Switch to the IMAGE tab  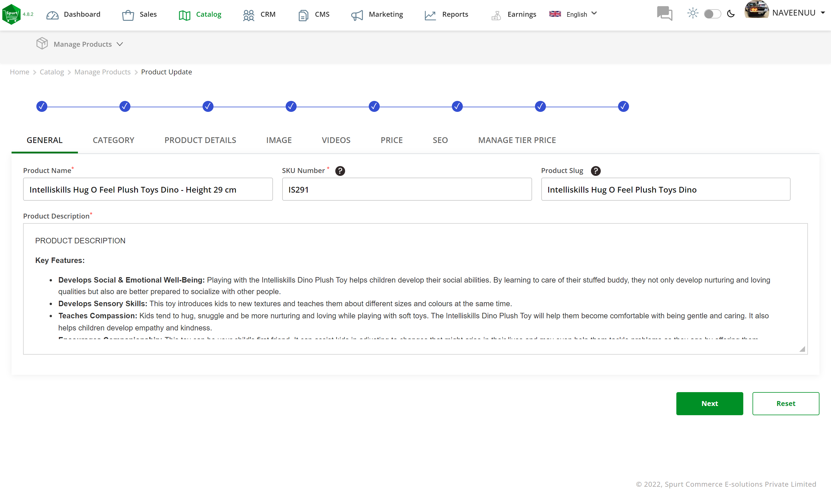[x=279, y=140]
